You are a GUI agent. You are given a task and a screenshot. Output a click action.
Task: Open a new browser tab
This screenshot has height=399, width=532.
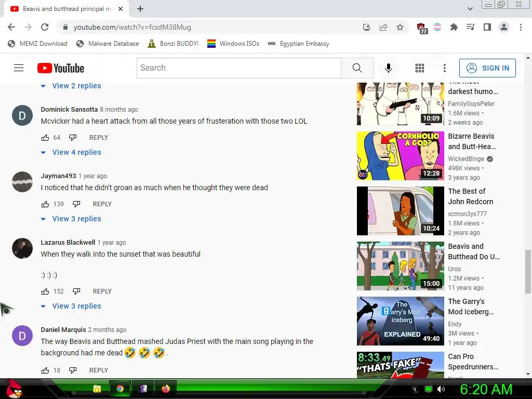point(140,9)
